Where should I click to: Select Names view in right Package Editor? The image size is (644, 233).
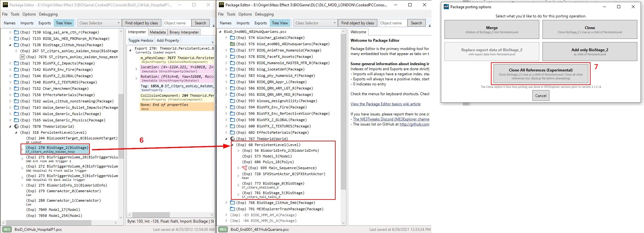click(x=226, y=23)
